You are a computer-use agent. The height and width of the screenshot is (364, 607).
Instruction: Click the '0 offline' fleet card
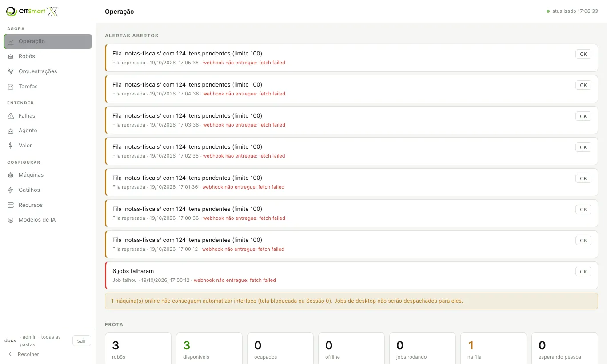[x=351, y=348]
